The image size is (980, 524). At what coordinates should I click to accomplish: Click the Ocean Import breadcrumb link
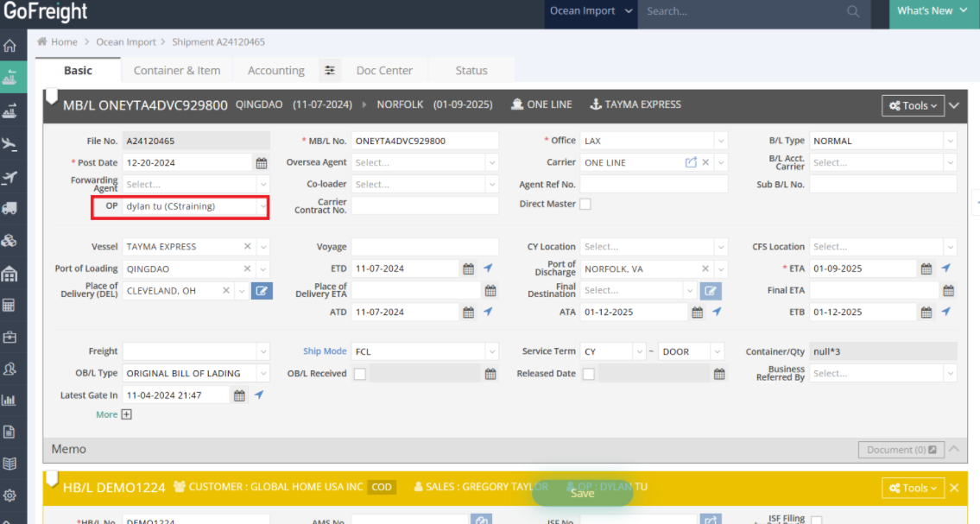click(126, 41)
